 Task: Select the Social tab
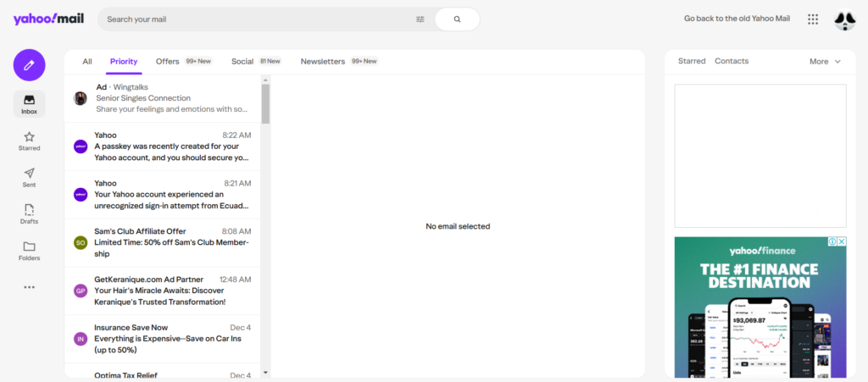point(242,61)
